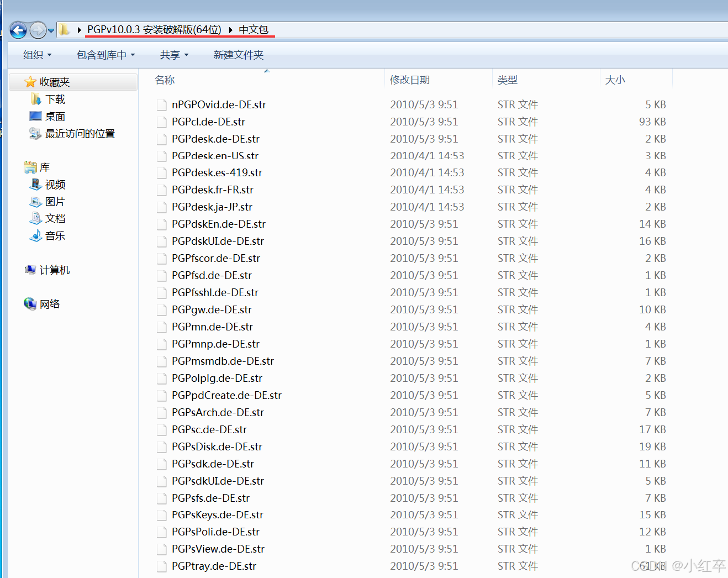
Task: Select file PGPdesk.ja-JP.str
Action: tap(212, 207)
